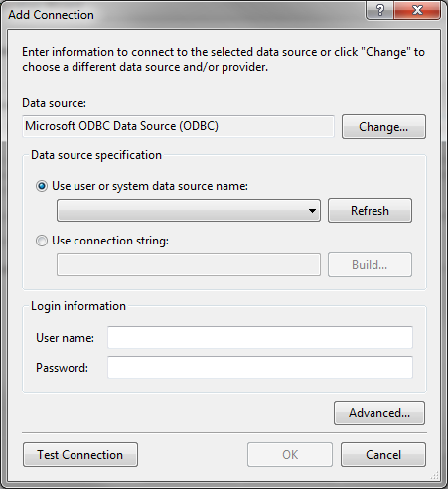Image resolution: width=448 pixels, height=489 pixels.
Task: Click the Add Connection title bar
Action: pyautogui.click(x=186, y=15)
